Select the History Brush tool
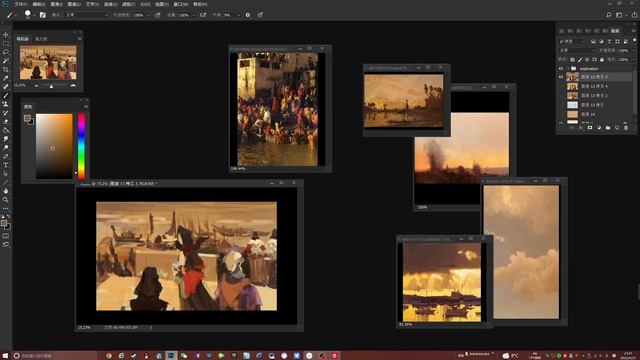Image resolution: width=640 pixels, height=360 pixels. pyautogui.click(x=6, y=113)
